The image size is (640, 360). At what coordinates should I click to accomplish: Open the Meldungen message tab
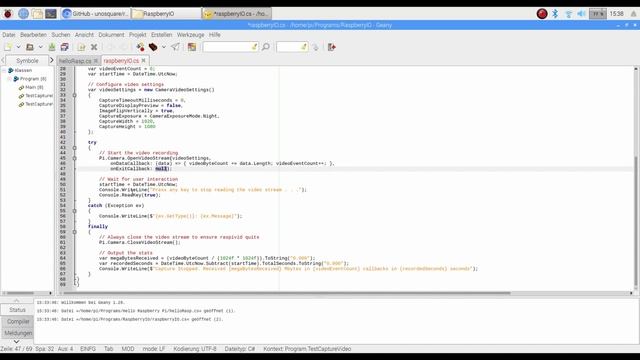[x=18, y=333]
